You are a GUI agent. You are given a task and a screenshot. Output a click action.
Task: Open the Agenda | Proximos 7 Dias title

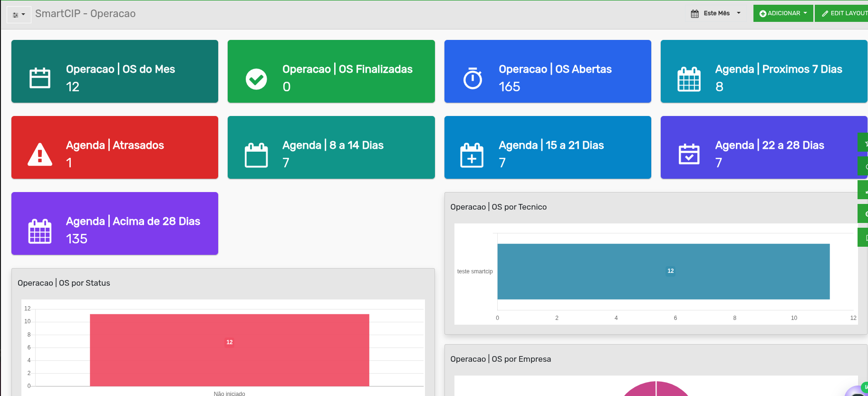(x=779, y=69)
